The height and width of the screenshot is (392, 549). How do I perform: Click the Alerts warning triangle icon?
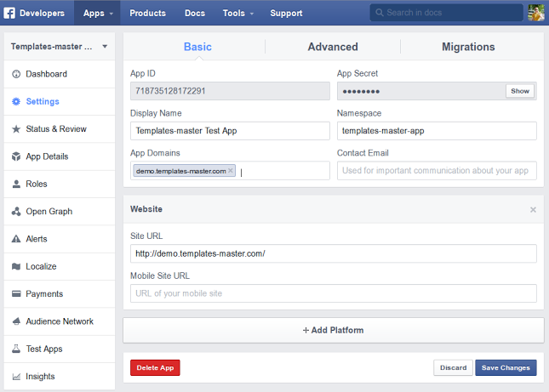(17, 239)
